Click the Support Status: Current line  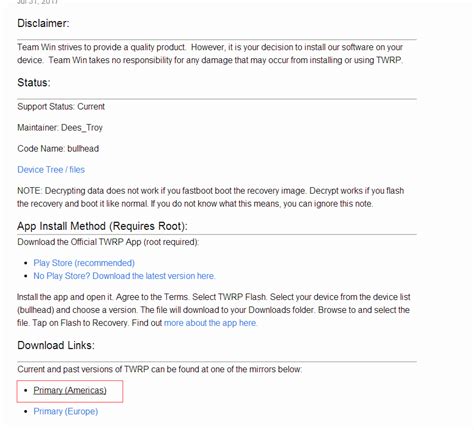(x=61, y=107)
